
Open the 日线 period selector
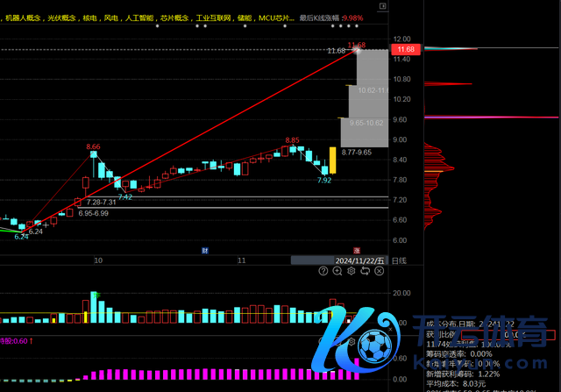coord(399,260)
